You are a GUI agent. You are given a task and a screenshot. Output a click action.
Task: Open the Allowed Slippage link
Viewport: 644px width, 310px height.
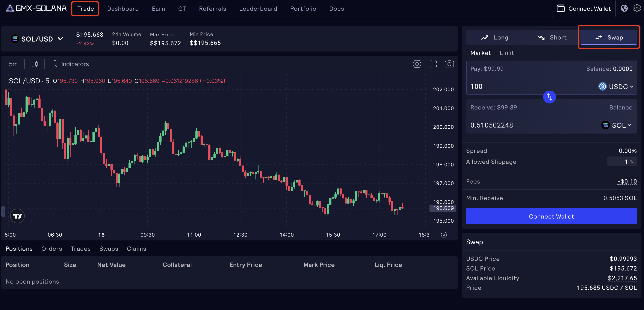(x=491, y=162)
